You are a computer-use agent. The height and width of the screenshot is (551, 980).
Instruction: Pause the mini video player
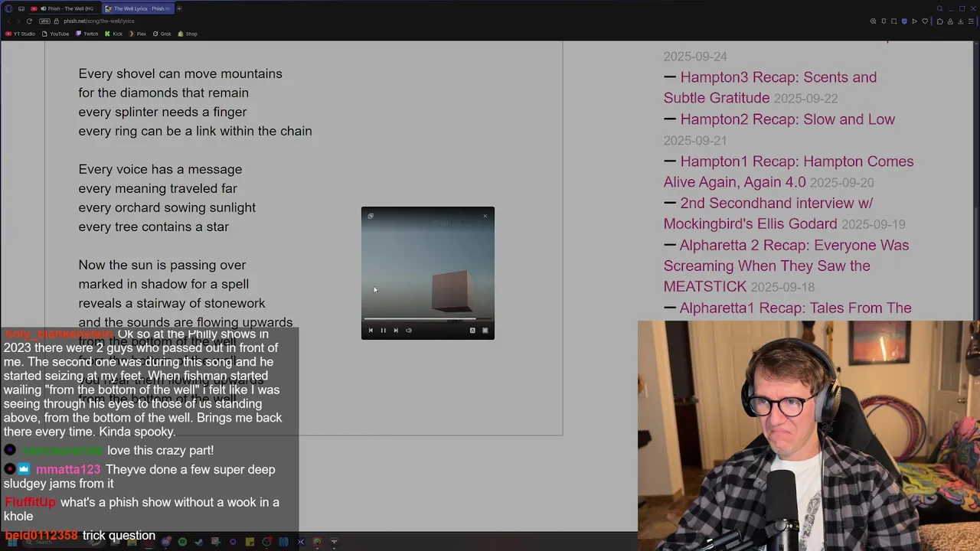[x=383, y=331]
